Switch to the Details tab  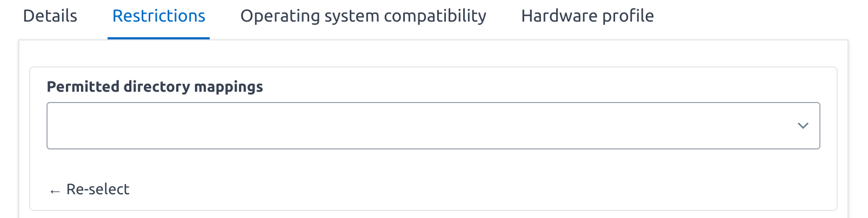pos(50,16)
